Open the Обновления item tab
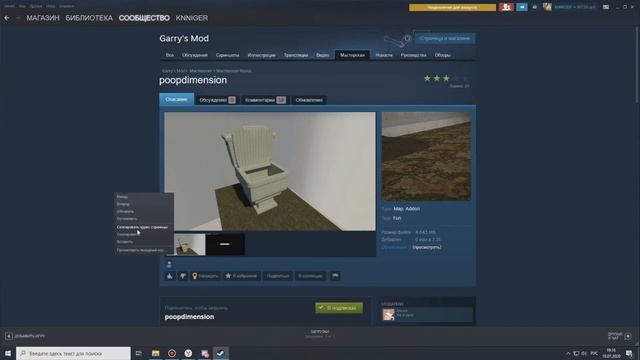 (309, 100)
